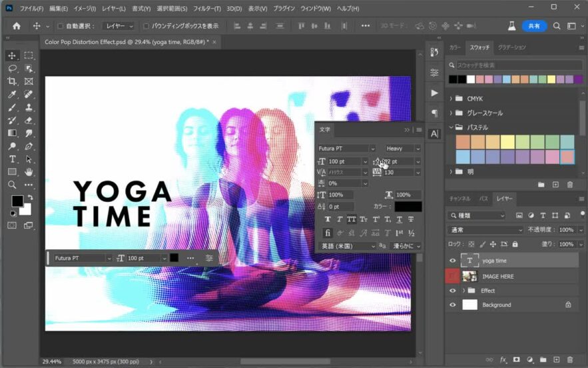Select the Zoom tool in toolbox
Viewport: 588px width, 368px height.
click(12, 185)
